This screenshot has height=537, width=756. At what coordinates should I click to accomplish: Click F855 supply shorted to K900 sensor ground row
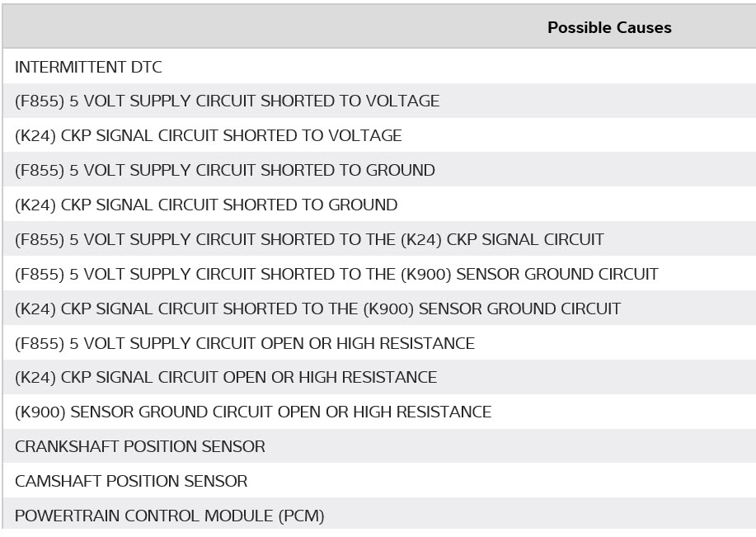pyautogui.click(x=336, y=275)
